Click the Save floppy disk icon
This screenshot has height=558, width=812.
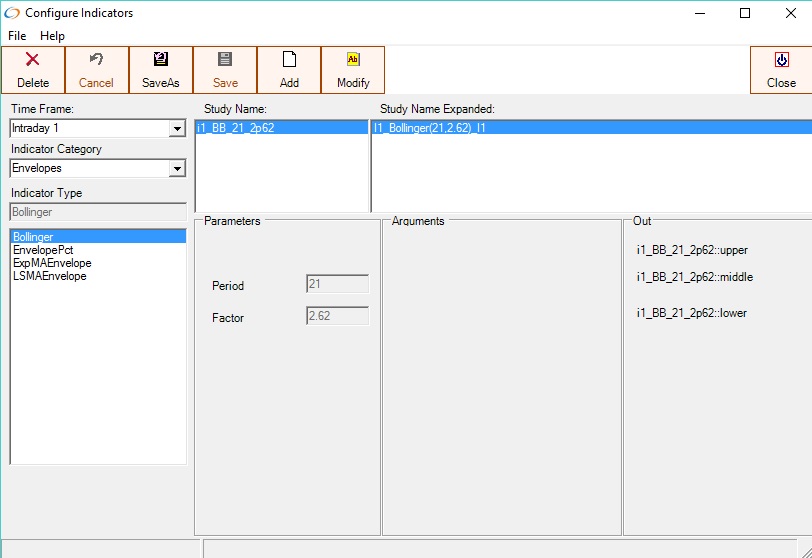pos(225,61)
